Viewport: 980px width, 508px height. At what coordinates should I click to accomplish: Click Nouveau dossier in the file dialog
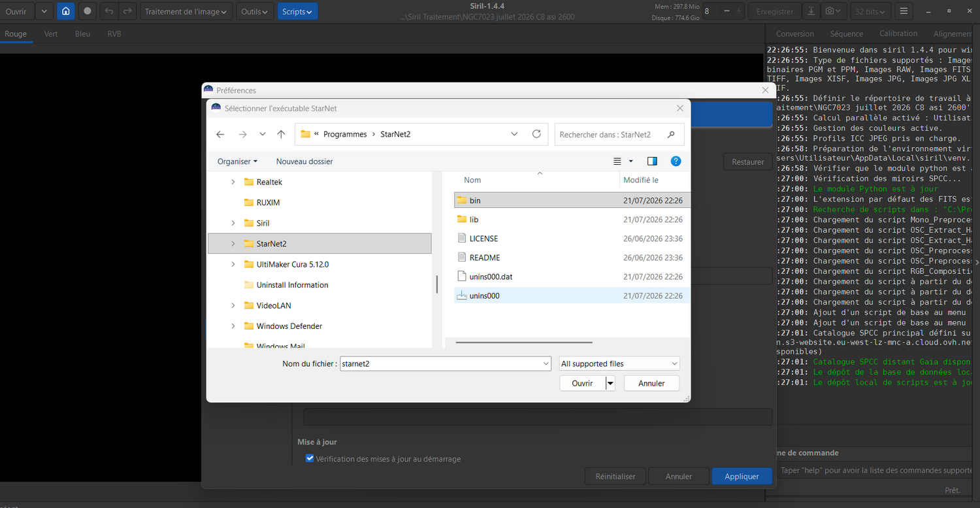[x=304, y=161]
